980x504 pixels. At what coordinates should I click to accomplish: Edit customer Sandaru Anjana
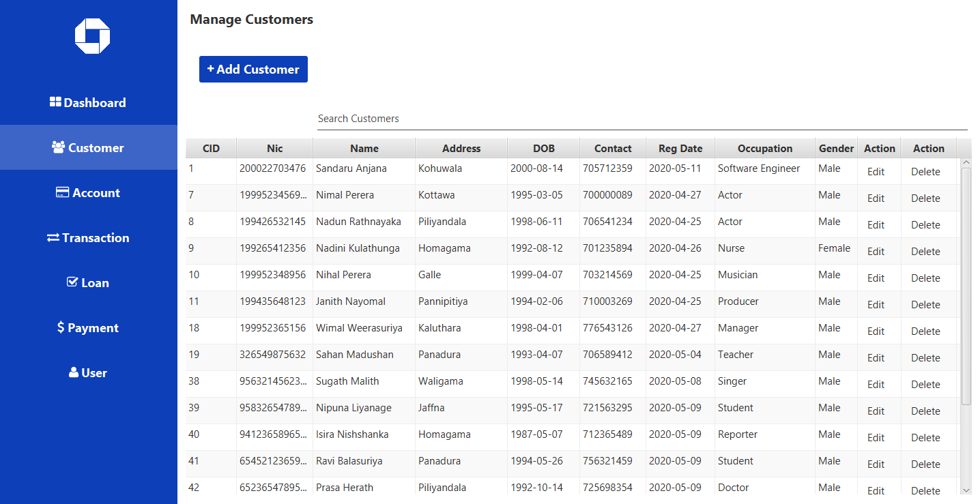876,171
